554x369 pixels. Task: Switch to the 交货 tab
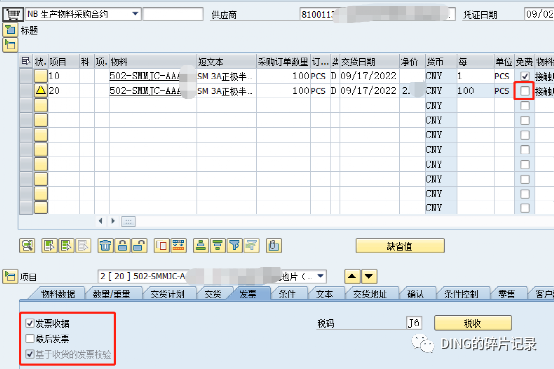pos(213,294)
